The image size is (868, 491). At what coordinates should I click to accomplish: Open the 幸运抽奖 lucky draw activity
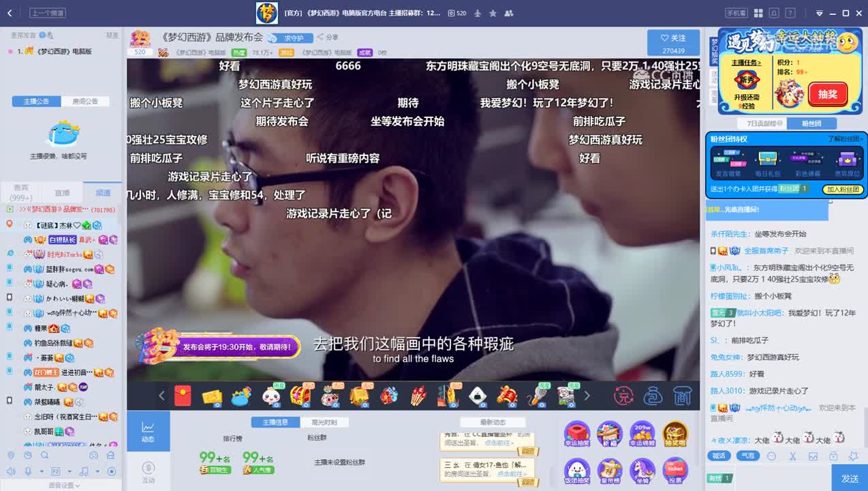click(x=577, y=435)
